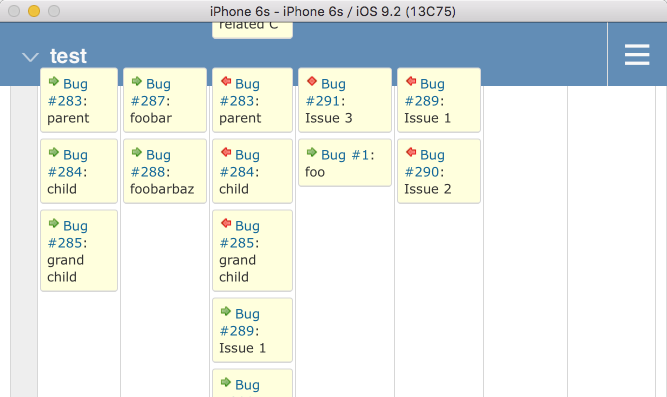This screenshot has width=667, height=397.
Task: Open Bug #288 foobarbaz link
Action: pos(151,163)
